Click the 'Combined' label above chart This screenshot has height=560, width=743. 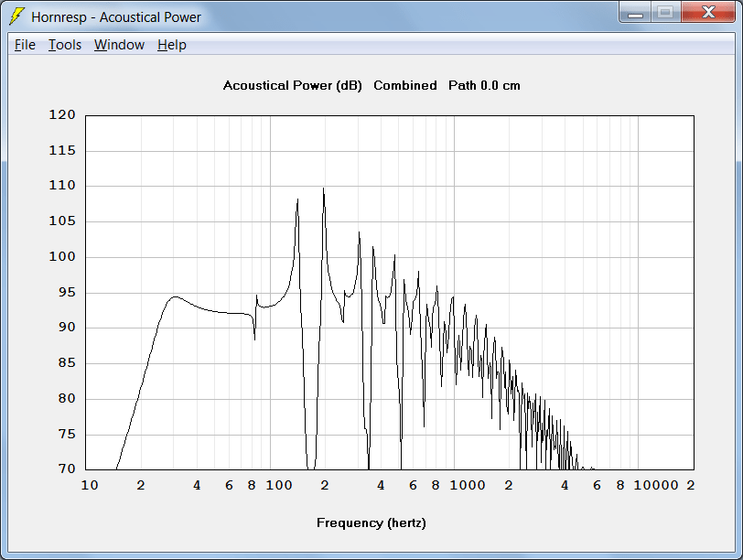pos(405,86)
